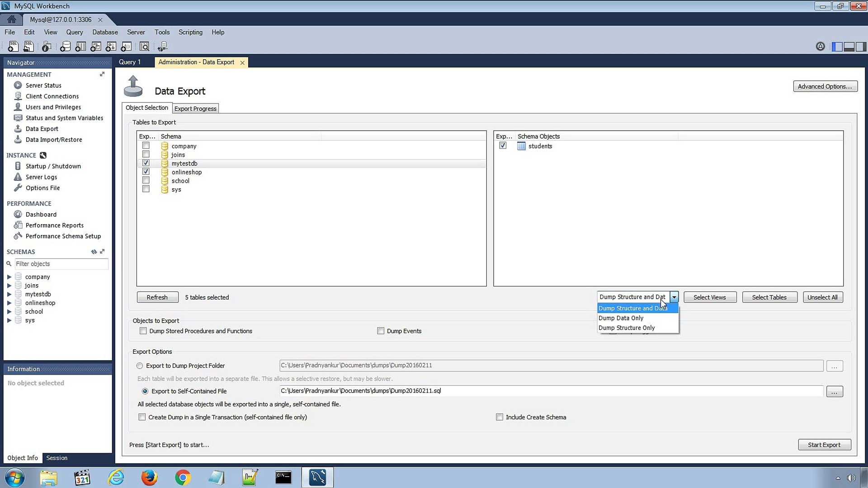Viewport: 868px width, 488px height.
Task: Toggle the mytestdb schema checkbox
Action: (x=146, y=163)
